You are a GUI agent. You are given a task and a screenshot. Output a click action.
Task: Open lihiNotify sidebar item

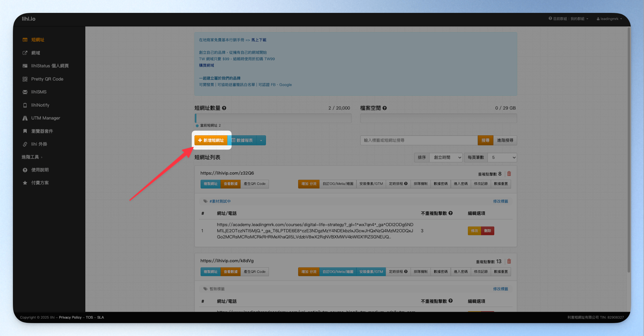(40, 105)
